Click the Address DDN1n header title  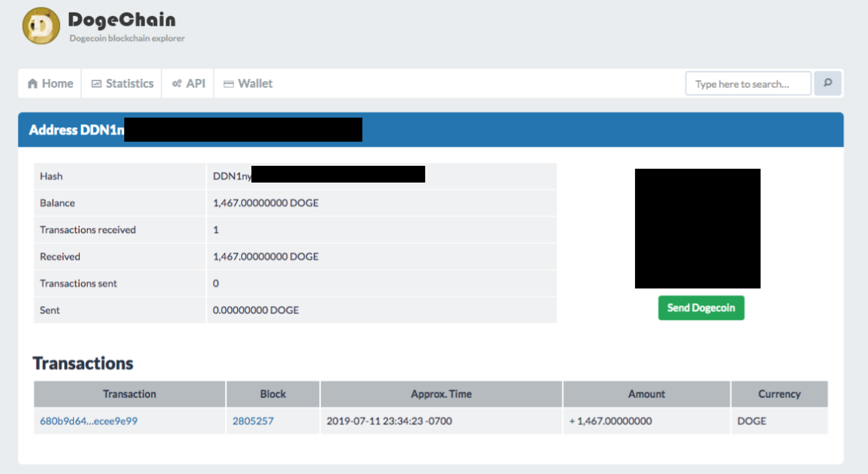coord(77,130)
